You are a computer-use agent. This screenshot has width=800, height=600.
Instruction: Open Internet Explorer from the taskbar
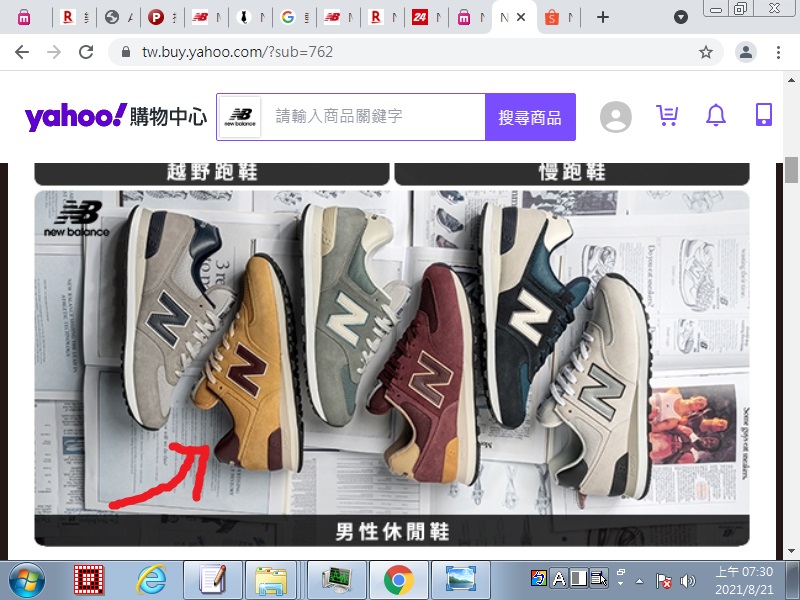pos(151,579)
